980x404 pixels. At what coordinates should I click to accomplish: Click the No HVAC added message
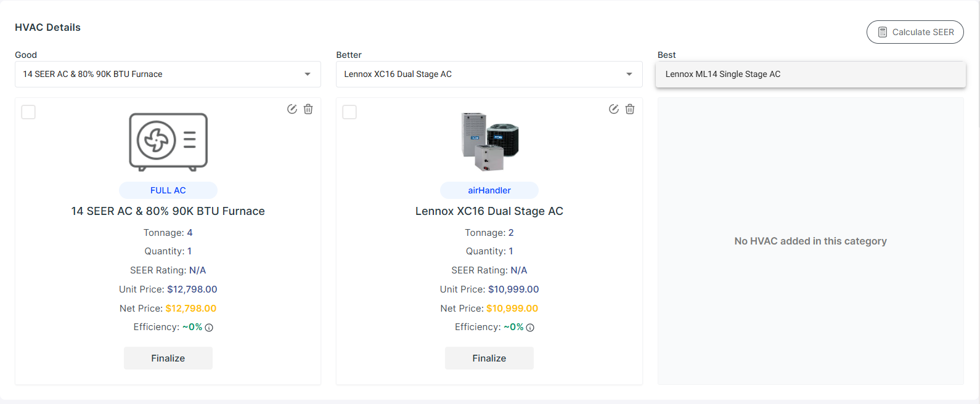(811, 241)
